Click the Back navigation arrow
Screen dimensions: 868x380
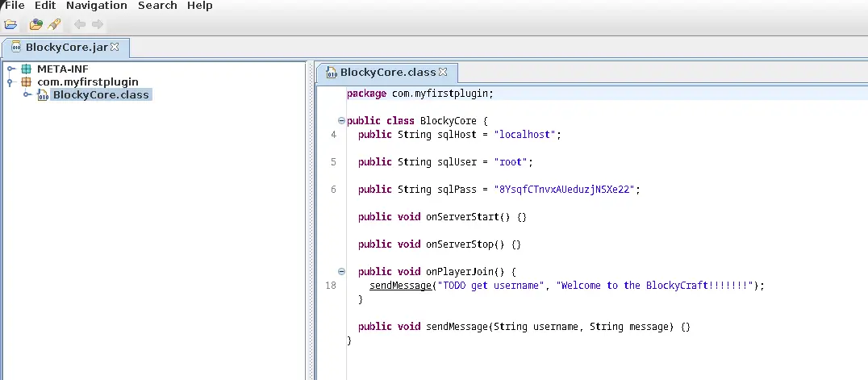pyautogui.click(x=80, y=24)
